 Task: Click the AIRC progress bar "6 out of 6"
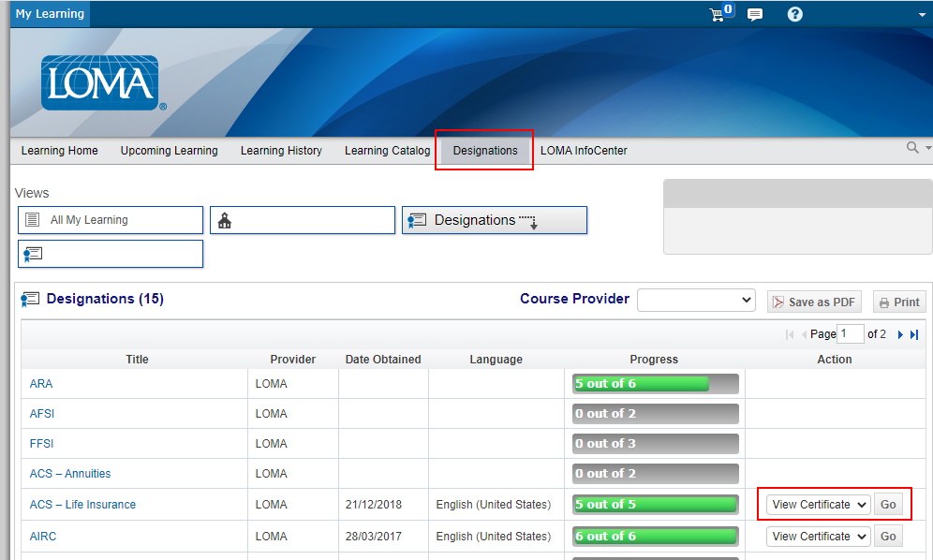pos(655,537)
